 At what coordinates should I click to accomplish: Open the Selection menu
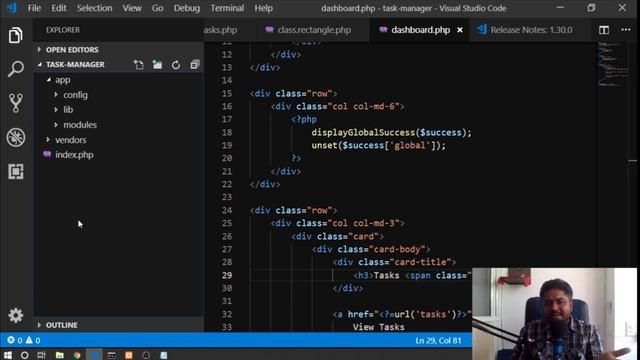pos(94,8)
